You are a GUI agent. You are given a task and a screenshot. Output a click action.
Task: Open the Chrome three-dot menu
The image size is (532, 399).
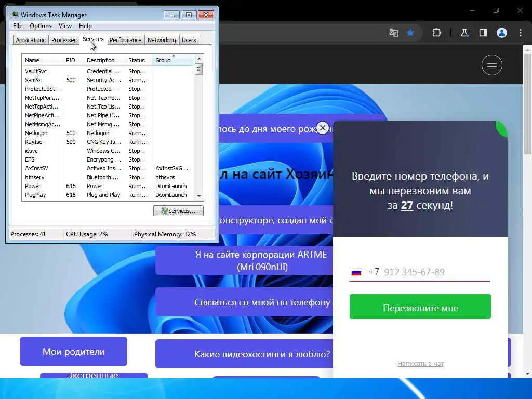[x=521, y=33]
